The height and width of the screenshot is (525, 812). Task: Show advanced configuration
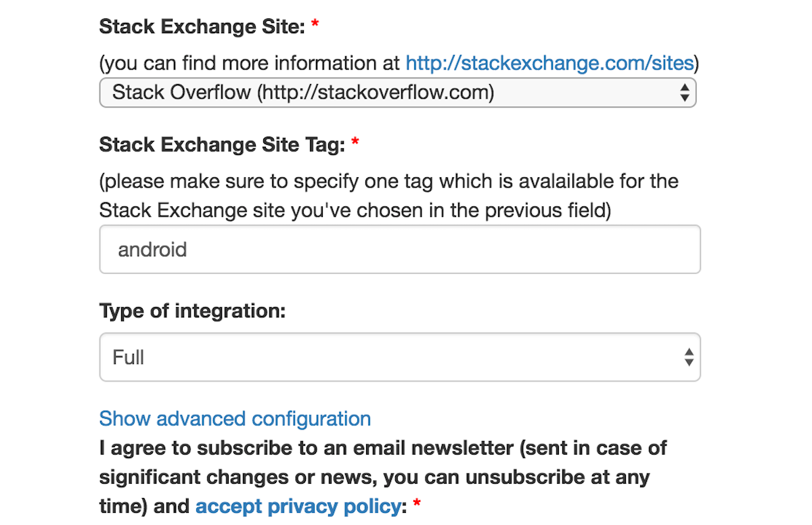point(235,419)
